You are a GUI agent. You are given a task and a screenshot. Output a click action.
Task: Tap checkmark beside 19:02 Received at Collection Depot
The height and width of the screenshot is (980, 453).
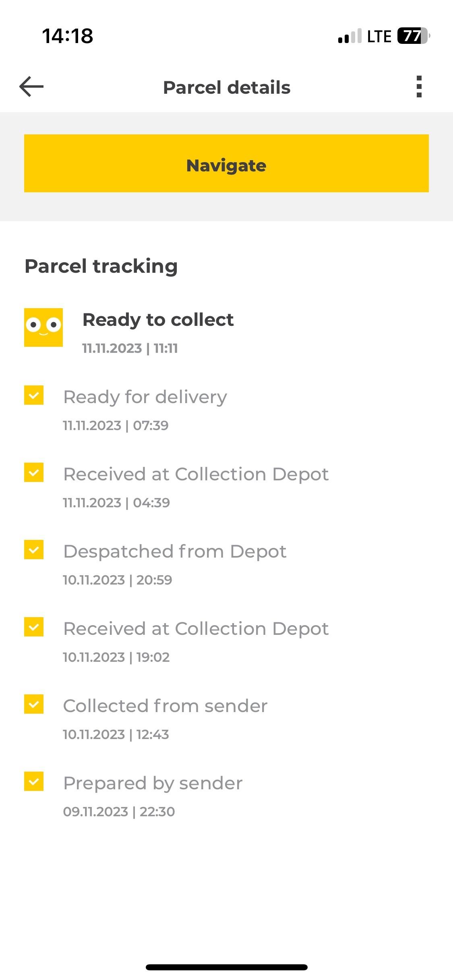click(x=34, y=627)
